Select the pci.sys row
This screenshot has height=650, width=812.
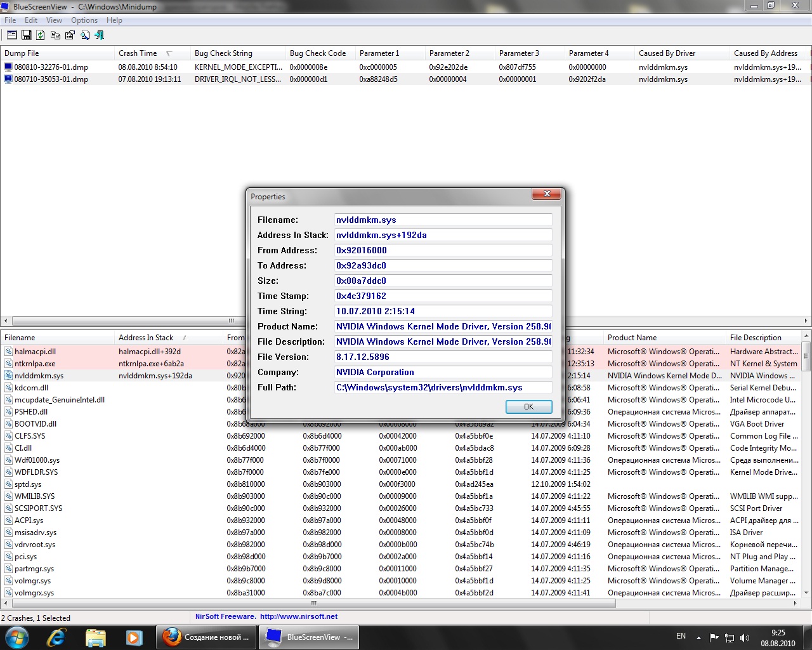click(401, 557)
